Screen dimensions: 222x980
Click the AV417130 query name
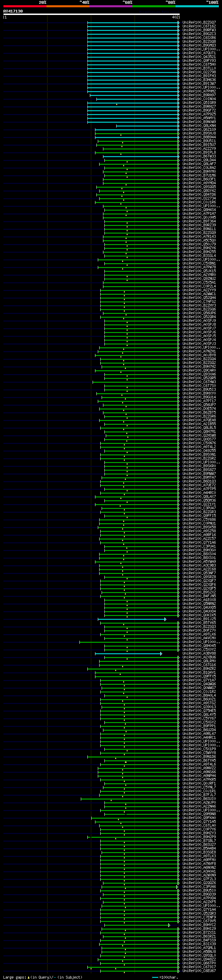[13, 11]
